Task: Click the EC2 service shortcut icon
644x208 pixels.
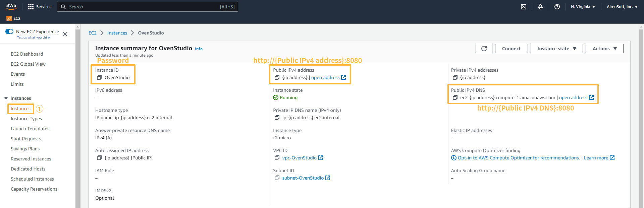Action: pos(9,18)
